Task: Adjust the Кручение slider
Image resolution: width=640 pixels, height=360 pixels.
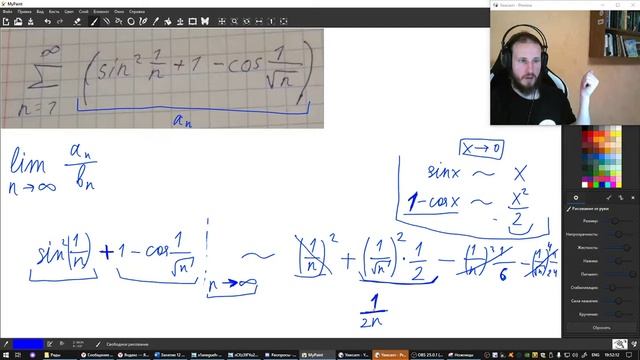Action: pyautogui.click(x=618, y=314)
